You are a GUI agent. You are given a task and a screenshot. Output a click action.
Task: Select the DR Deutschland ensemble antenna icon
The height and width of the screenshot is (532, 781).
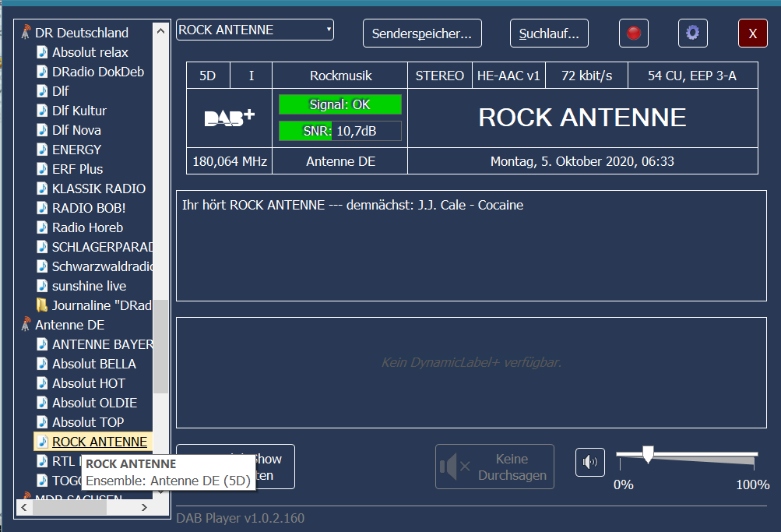coord(26,33)
